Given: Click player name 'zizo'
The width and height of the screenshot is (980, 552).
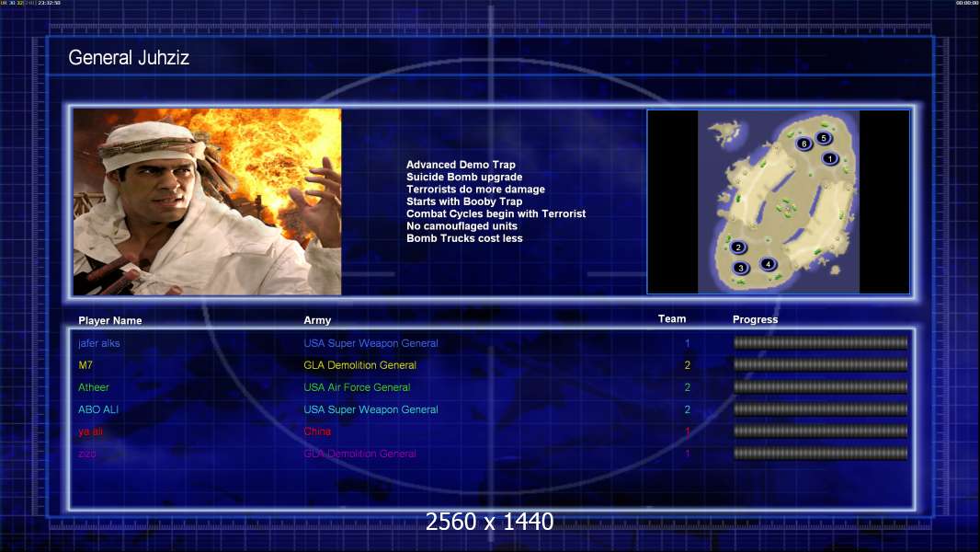Looking at the screenshot, I should point(86,454).
